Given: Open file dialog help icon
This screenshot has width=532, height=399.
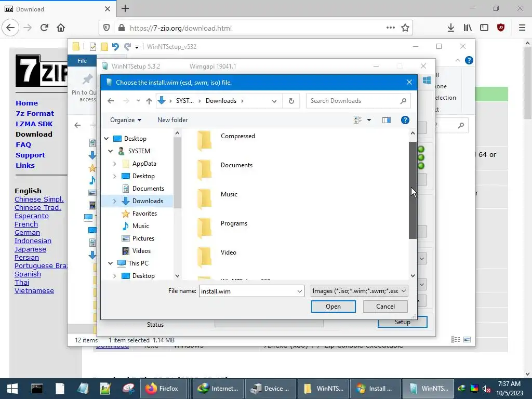Looking at the screenshot, I should [x=405, y=120].
